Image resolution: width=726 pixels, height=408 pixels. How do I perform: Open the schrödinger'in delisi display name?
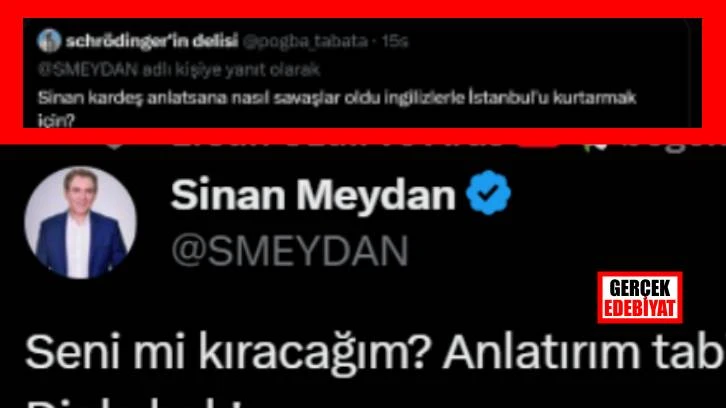(152, 41)
